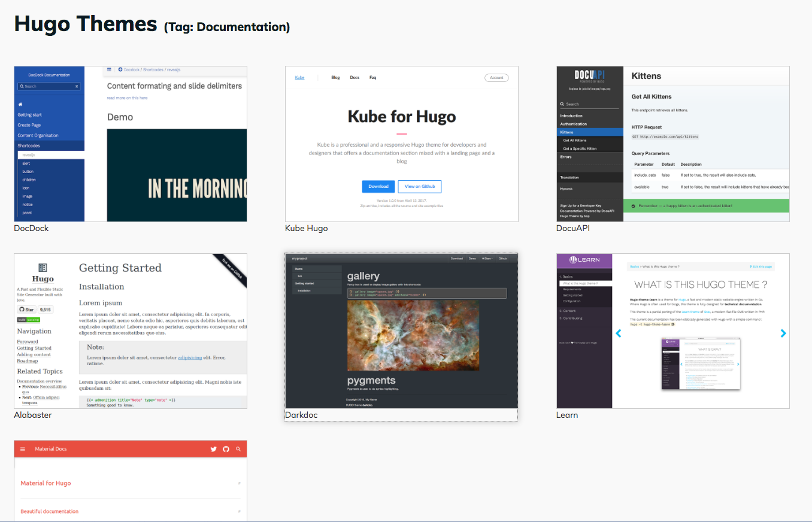The width and height of the screenshot is (812, 522).
Task: Click the Twitter bird icon in Material Docs header
Action: (x=213, y=449)
